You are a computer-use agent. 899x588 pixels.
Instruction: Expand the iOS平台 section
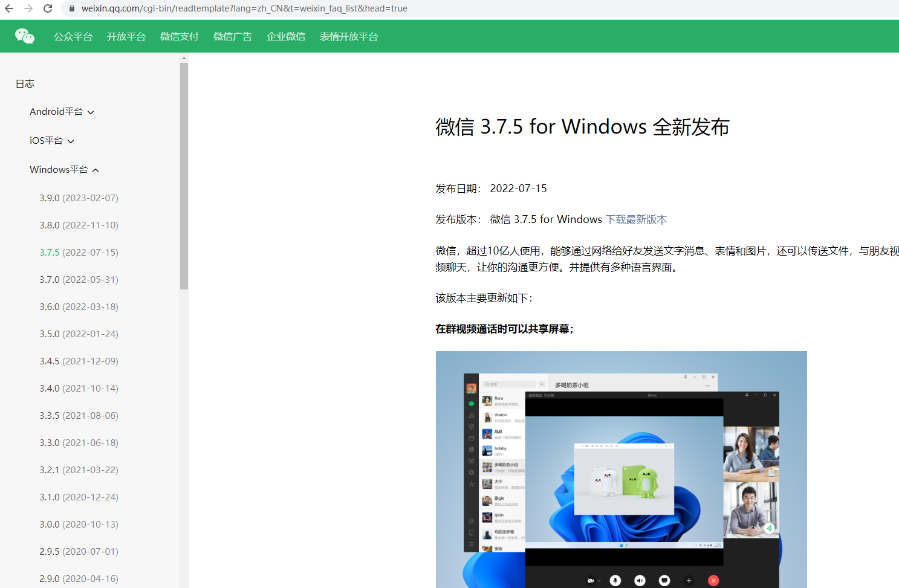(52, 141)
